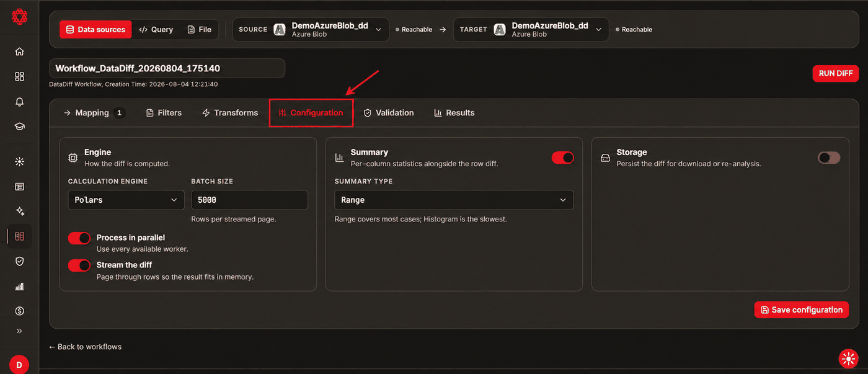Open the Mapping tab
868x374 pixels.
click(94, 113)
